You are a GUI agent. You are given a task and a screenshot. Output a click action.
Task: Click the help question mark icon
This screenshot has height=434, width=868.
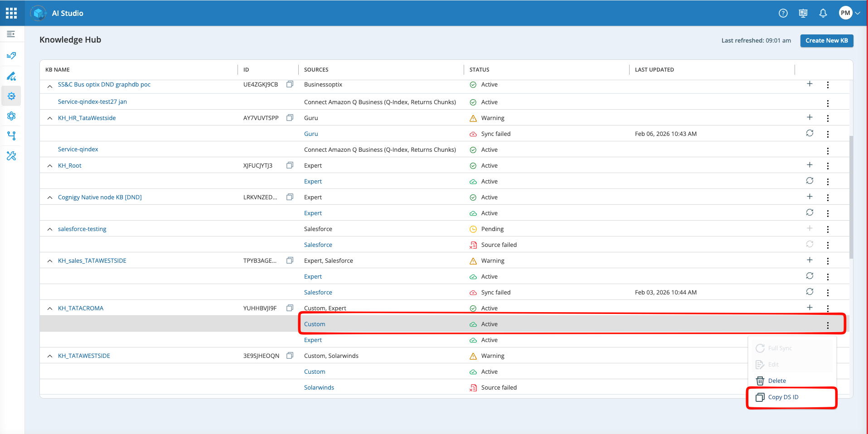pos(783,13)
